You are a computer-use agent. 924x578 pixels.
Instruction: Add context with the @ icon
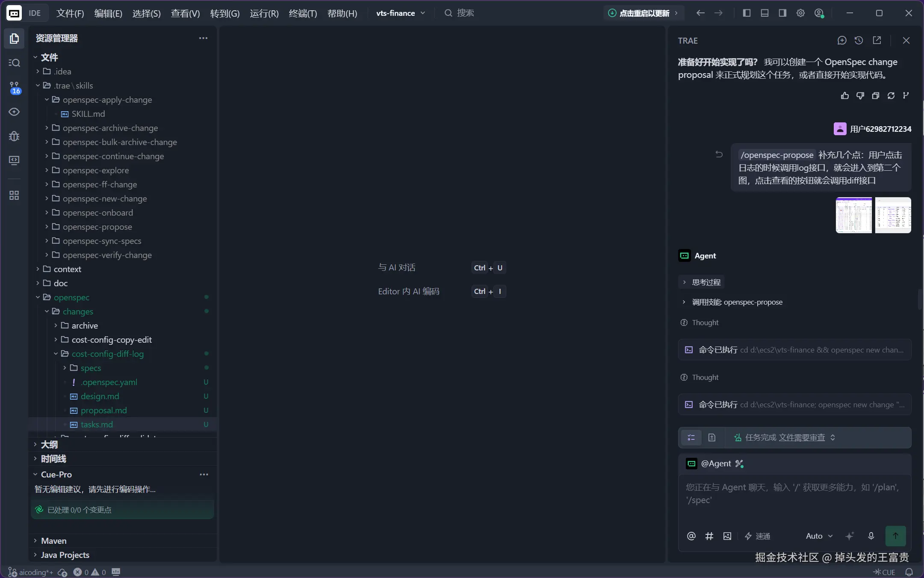691,536
